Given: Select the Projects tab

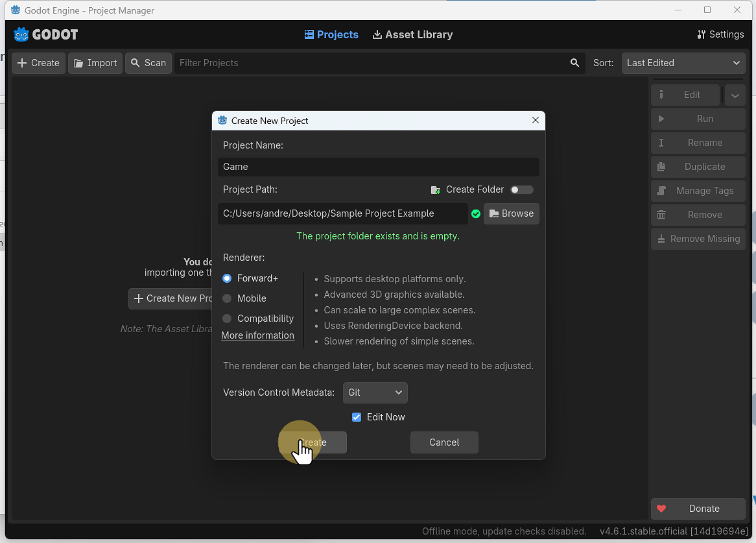Looking at the screenshot, I should pyautogui.click(x=331, y=34).
